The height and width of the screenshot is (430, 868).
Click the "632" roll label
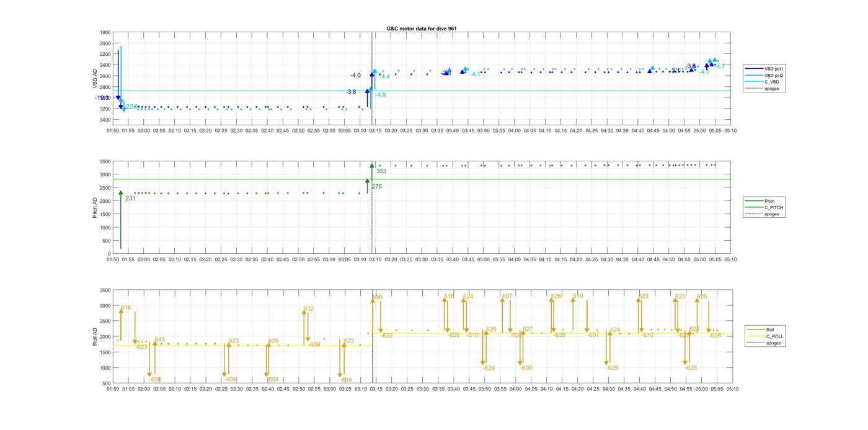click(309, 309)
